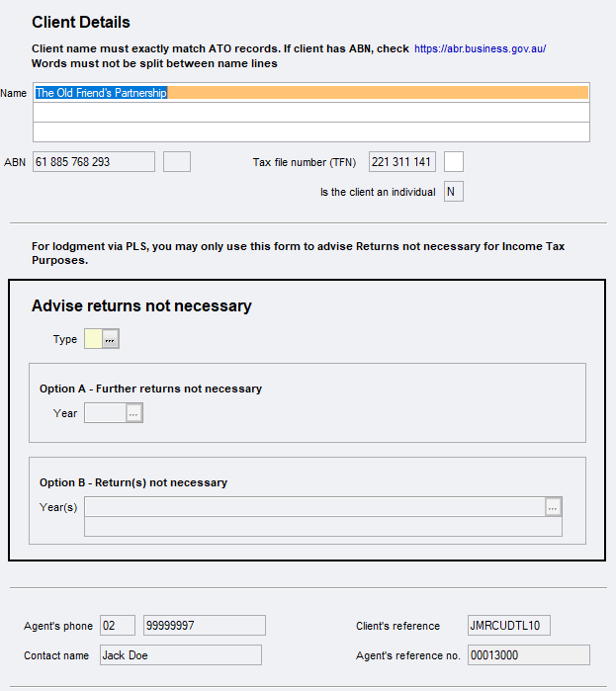Click the Agent's phone number field
The width and height of the screenshot is (616, 691).
pos(205,625)
